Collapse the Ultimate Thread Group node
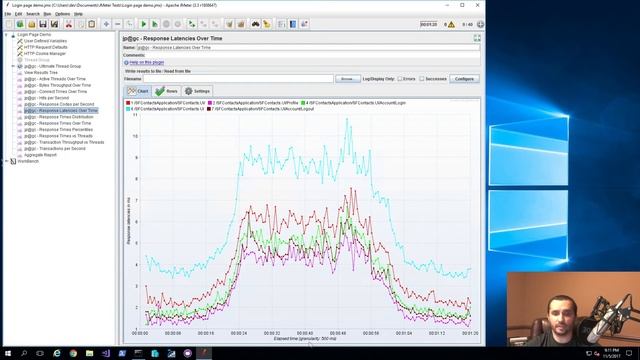The width and height of the screenshot is (640, 360). pyautogui.click(x=13, y=66)
